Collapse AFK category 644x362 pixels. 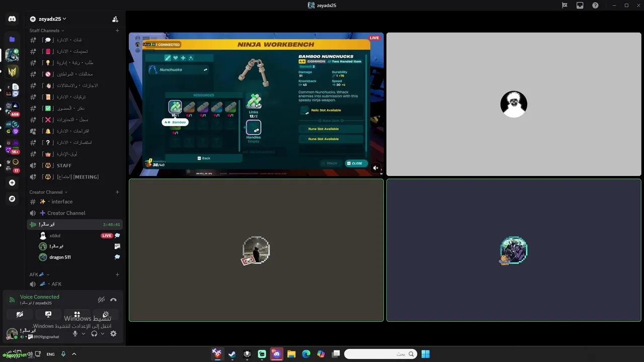tap(39, 275)
